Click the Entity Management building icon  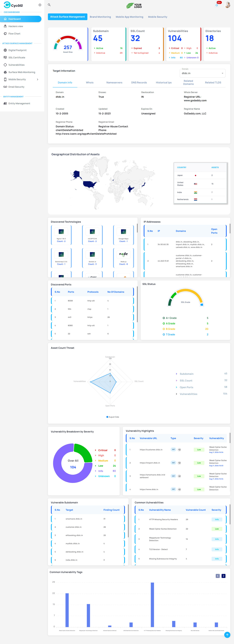tap(5, 104)
